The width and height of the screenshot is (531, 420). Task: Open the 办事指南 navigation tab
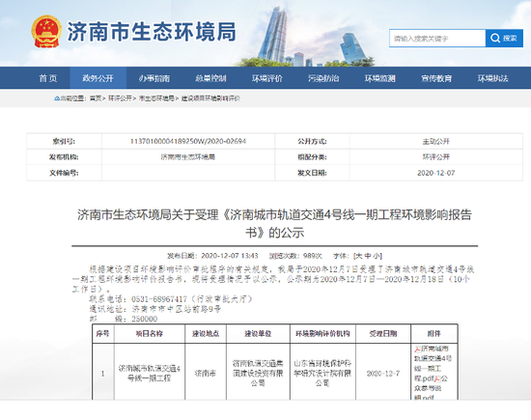click(154, 78)
